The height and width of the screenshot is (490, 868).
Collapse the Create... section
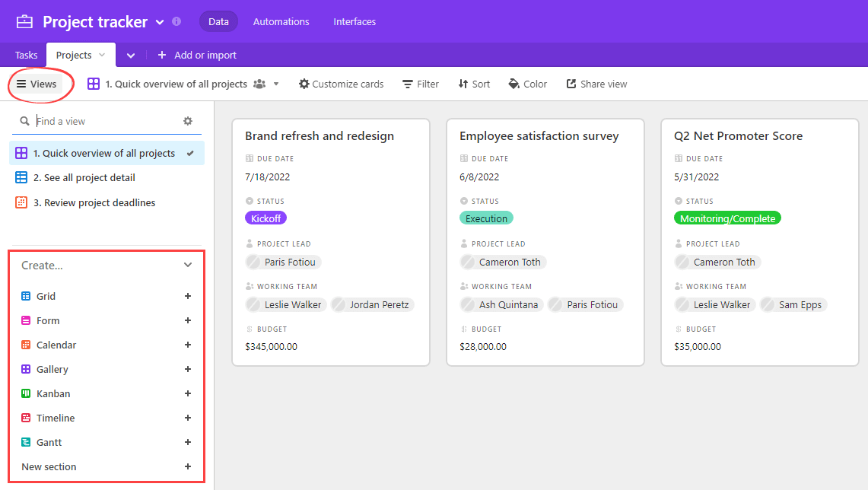(188, 265)
